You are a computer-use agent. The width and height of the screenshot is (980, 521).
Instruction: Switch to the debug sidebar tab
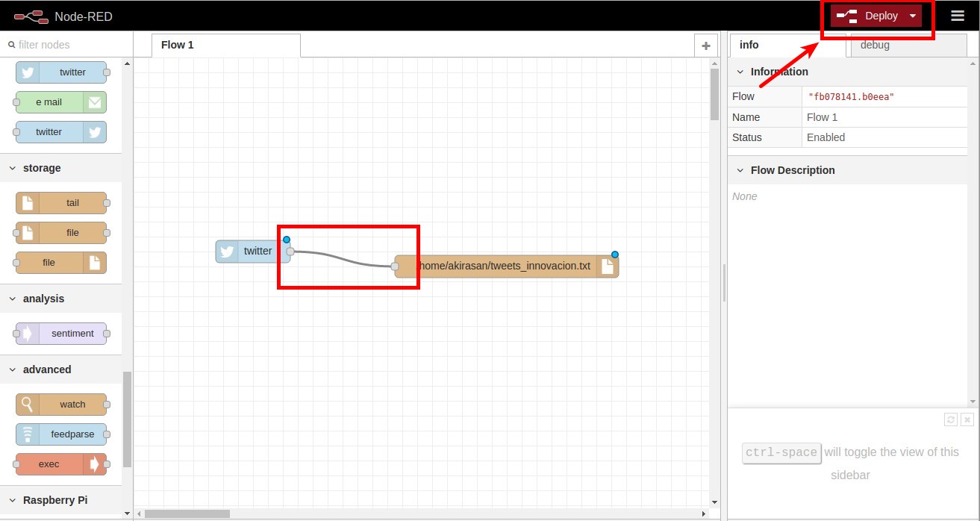908,45
